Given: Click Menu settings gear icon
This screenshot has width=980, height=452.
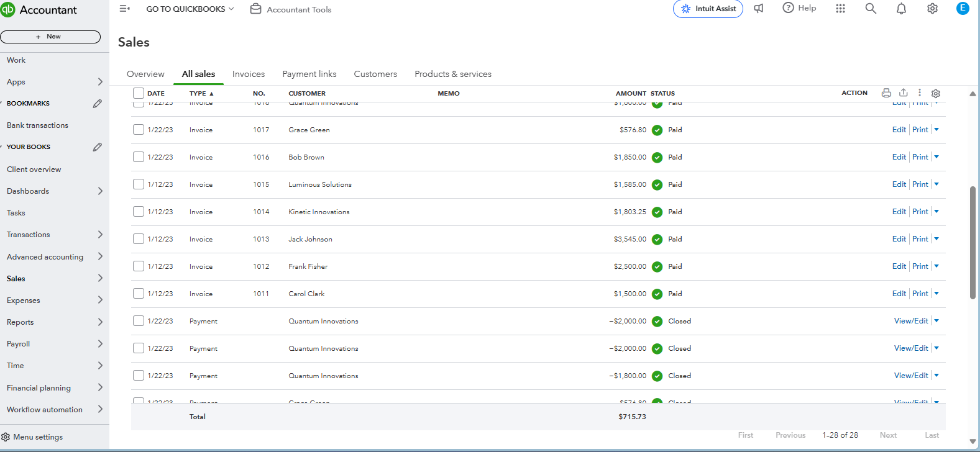Looking at the screenshot, I should pos(6,437).
